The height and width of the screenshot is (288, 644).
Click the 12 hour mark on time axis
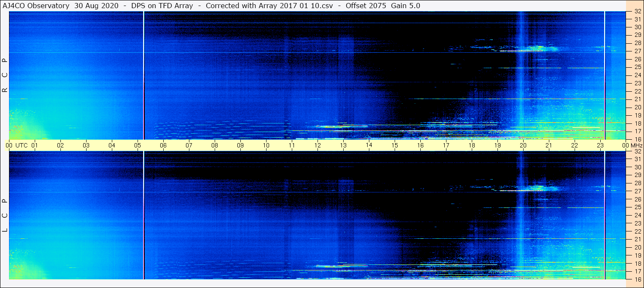318,146
